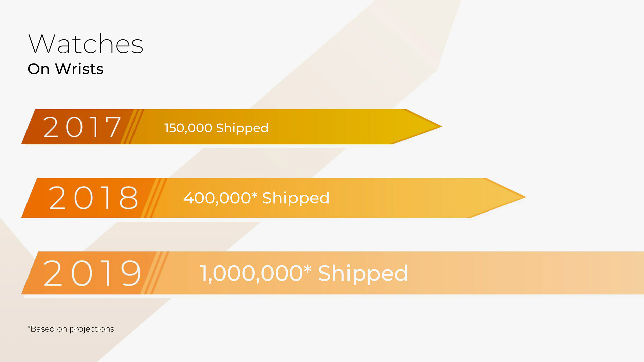644x362 pixels.
Task: Click the 2017 year label
Action: (x=82, y=127)
